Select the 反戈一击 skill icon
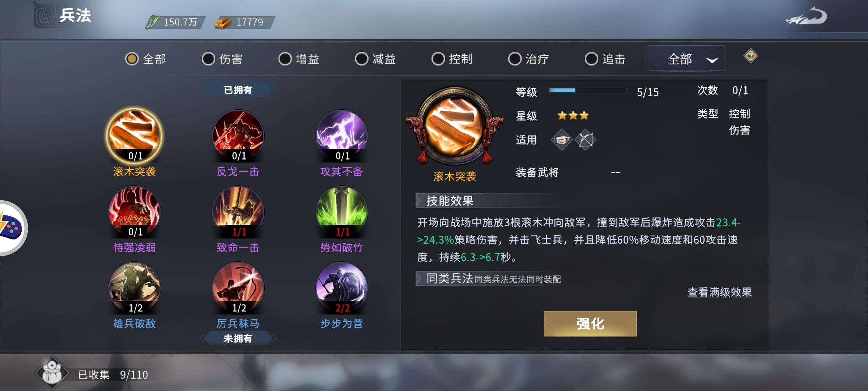Viewport: 868px width, 391px height. 238,136
